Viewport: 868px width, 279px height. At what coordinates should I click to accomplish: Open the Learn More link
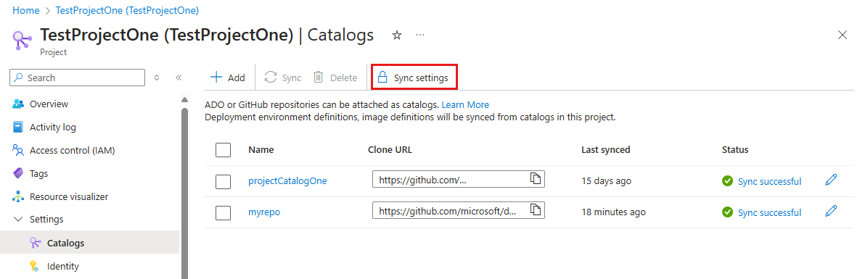(465, 105)
